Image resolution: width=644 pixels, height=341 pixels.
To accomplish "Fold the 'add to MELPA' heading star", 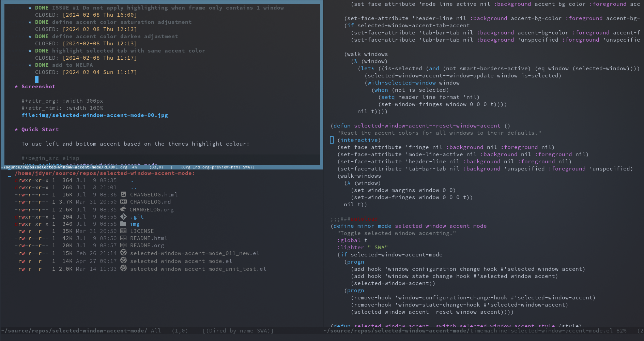I will tap(30, 65).
